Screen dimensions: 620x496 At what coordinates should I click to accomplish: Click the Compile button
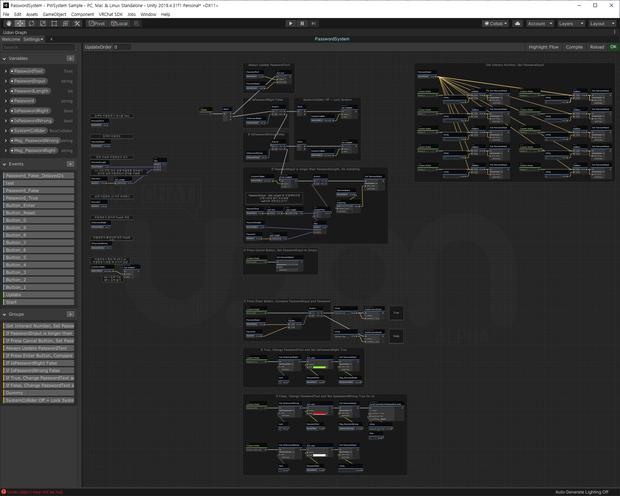tap(574, 47)
